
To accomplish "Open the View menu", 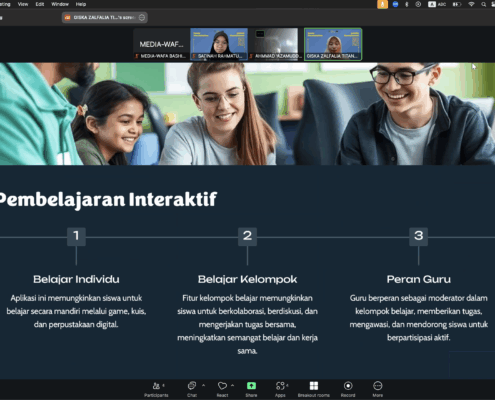I will coord(23,4).
